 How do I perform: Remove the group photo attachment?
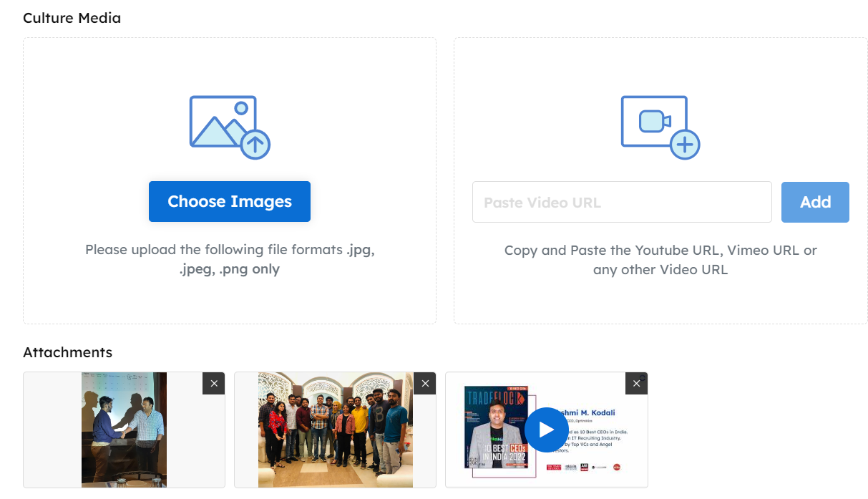click(424, 384)
